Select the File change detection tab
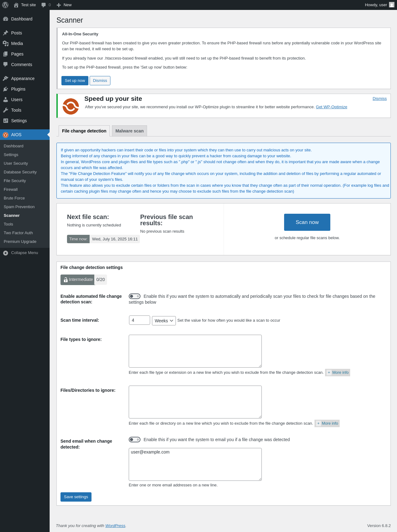The image size is (397, 532). [84, 131]
